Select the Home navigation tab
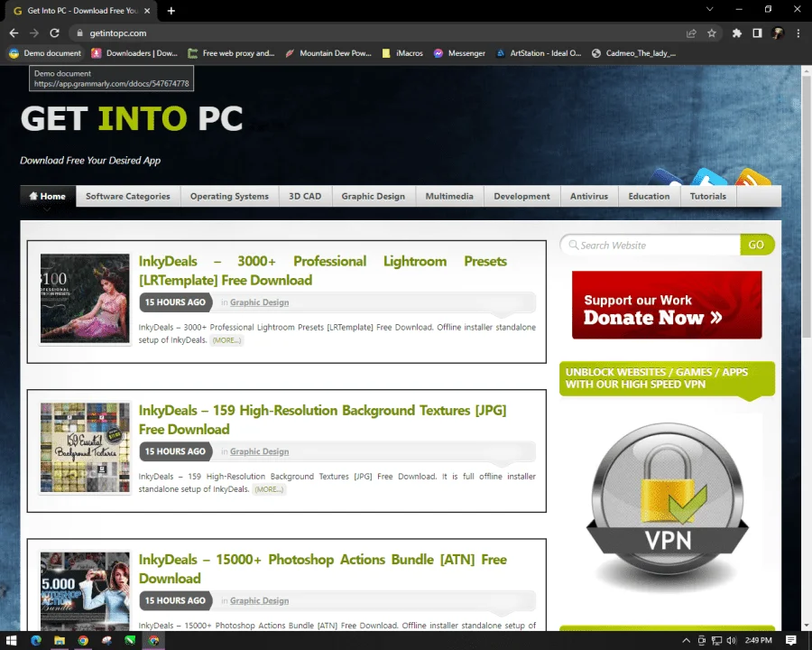 (48, 197)
